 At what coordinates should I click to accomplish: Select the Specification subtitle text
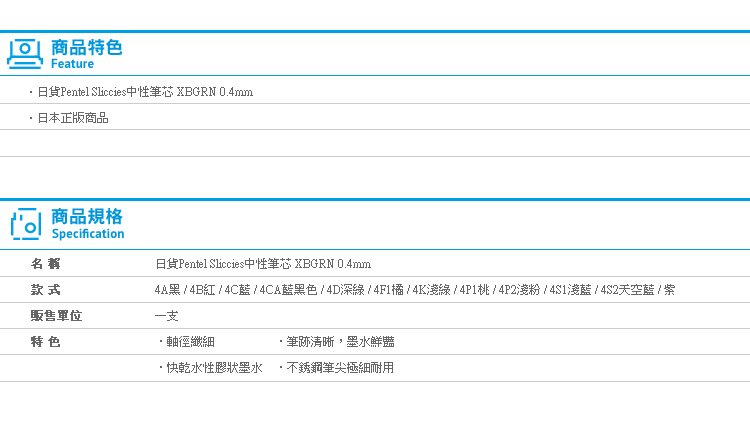click(88, 234)
